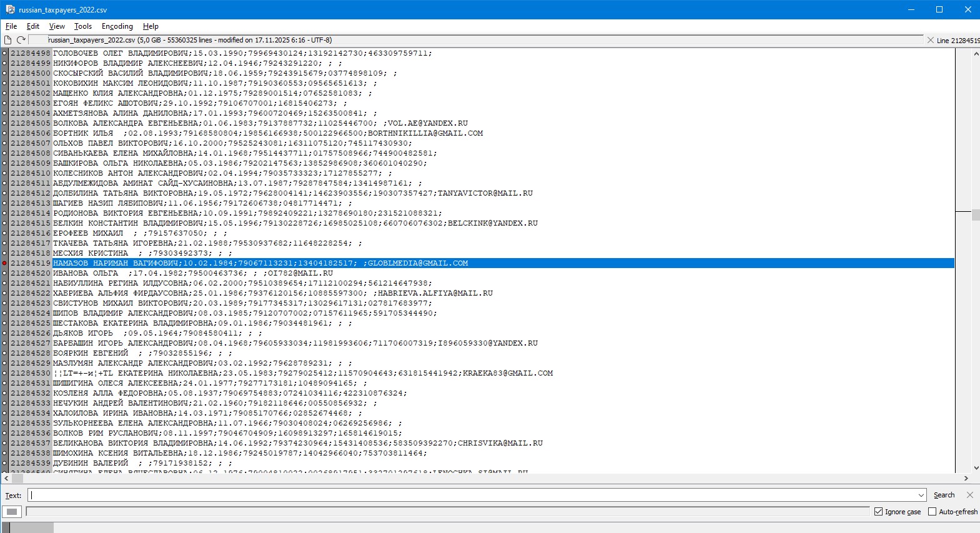This screenshot has width=980, height=533.
Task: Click the reload file arrow icon
Action: pyautogui.click(x=21, y=40)
